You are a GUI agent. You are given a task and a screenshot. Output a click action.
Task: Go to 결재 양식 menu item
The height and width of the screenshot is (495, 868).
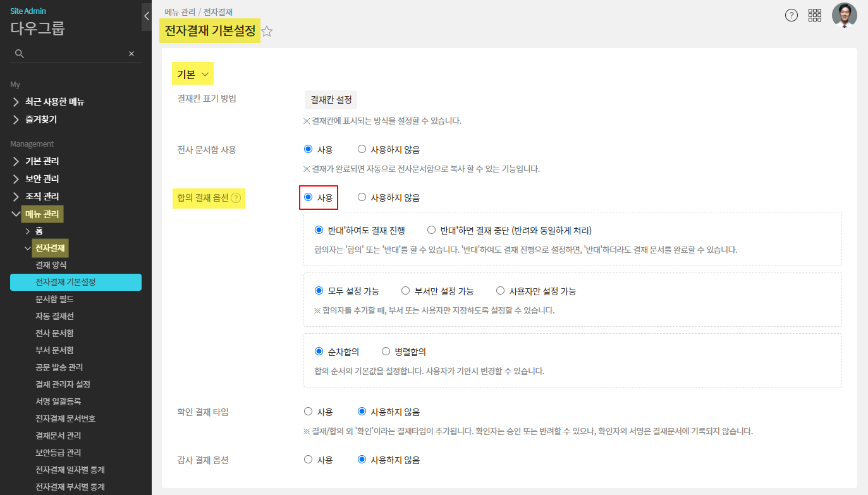tap(51, 265)
